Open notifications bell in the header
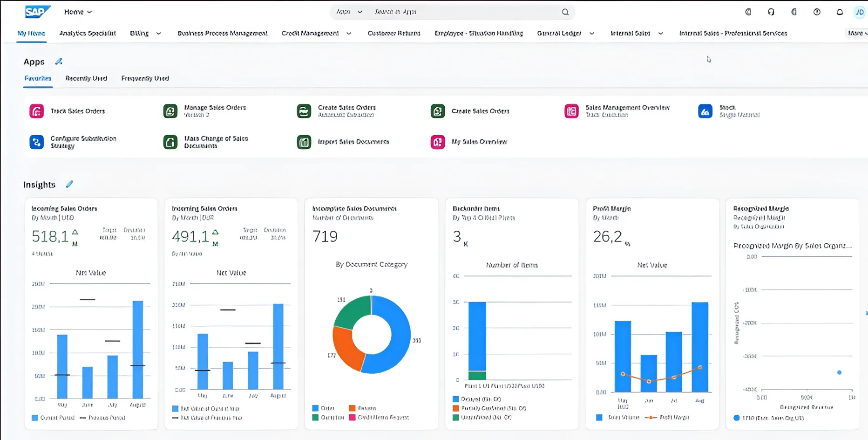The width and height of the screenshot is (868, 440). click(840, 12)
